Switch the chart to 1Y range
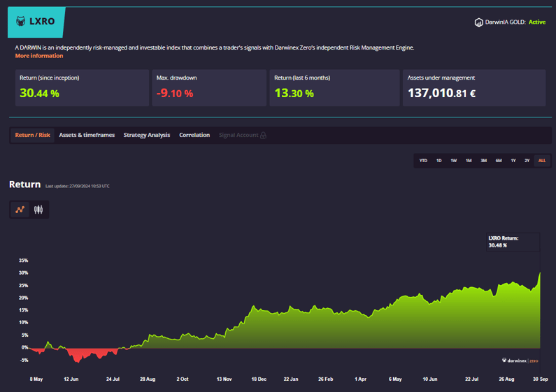This screenshot has width=556, height=392. point(513,161)
